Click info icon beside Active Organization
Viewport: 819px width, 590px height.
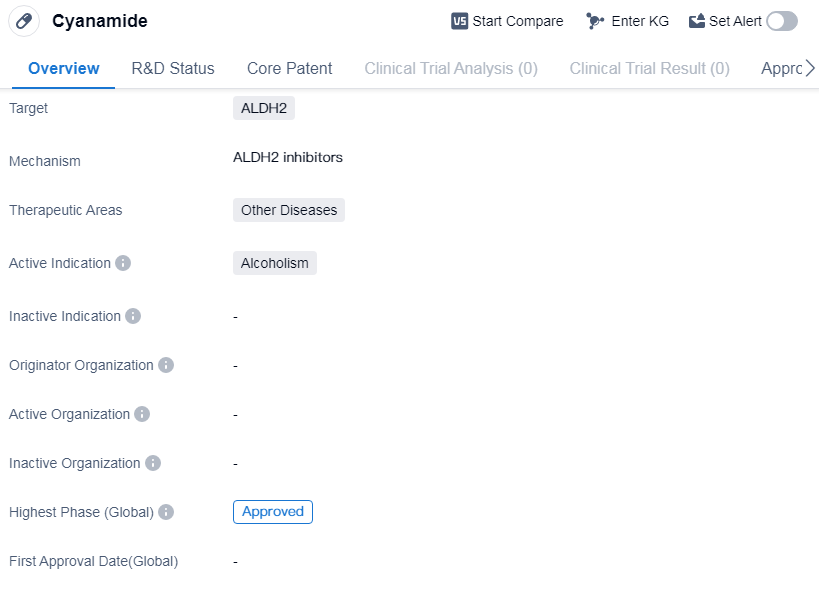pyautogui.click(x=142, y=414)
